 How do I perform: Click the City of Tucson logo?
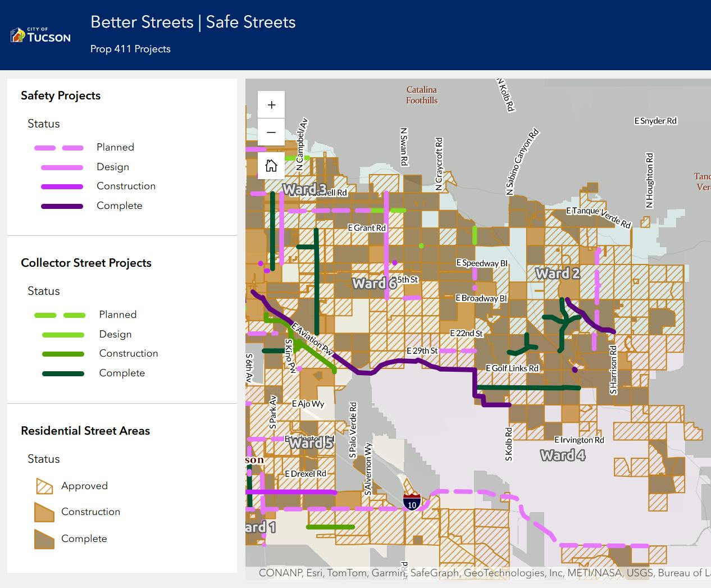coord(41,35)
